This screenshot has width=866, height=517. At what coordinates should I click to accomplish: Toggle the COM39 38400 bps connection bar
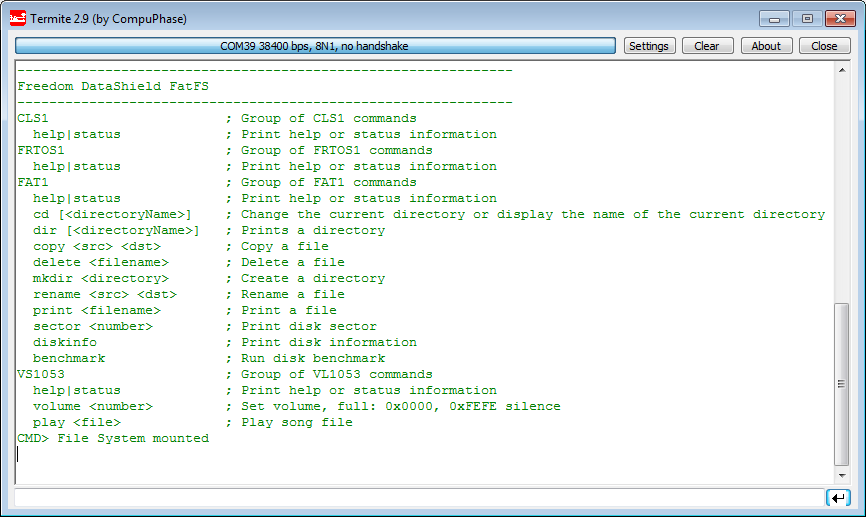click(x=315, y=46)
